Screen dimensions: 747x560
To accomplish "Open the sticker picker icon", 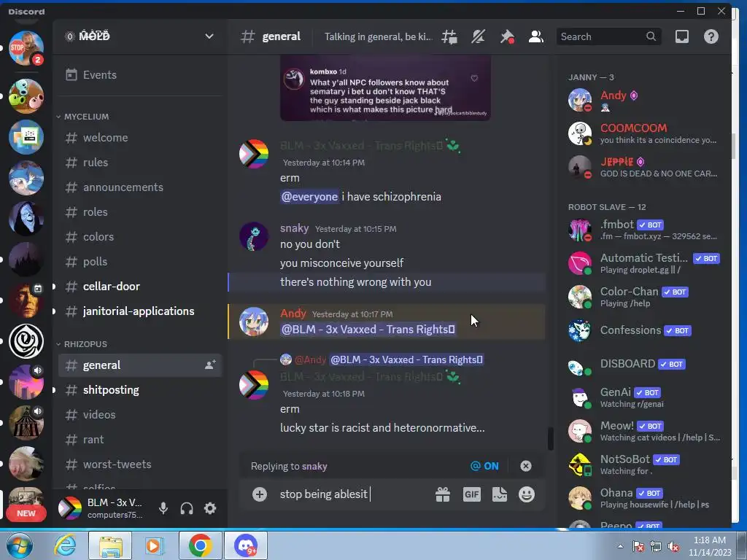I will (499, 495).
